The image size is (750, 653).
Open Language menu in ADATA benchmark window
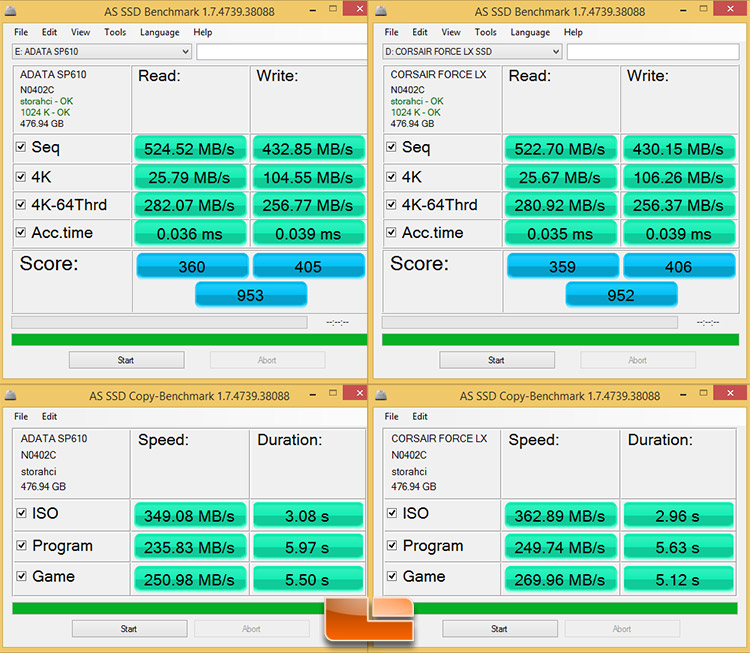[160, 32]
